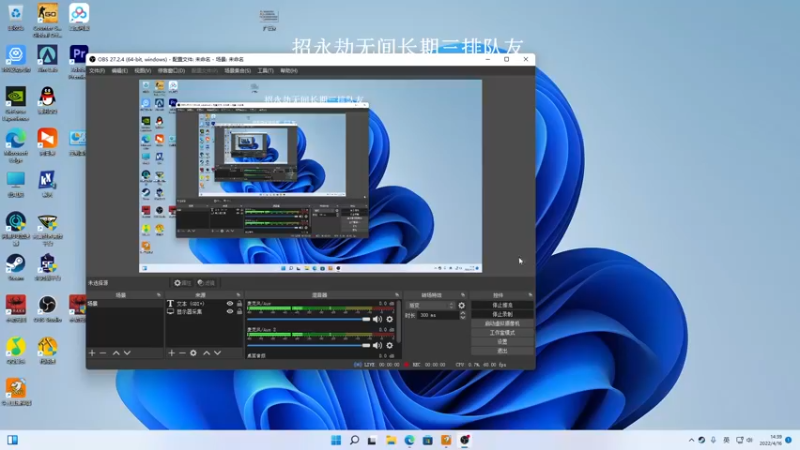
Task: Click 停止推流 stop streaming button
Action: coord(502,305)
